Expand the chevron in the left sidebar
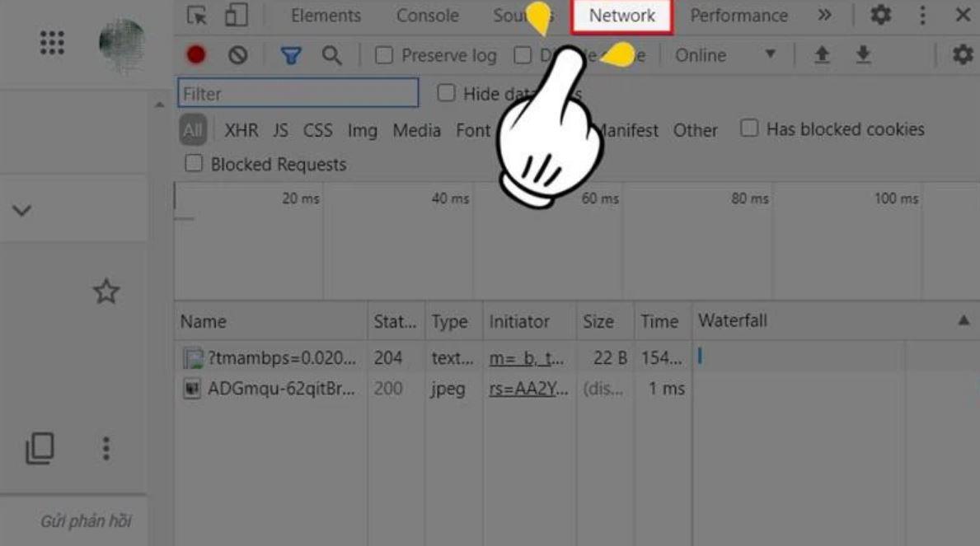This screenshot has width=980, height=546. coord(22,210)
